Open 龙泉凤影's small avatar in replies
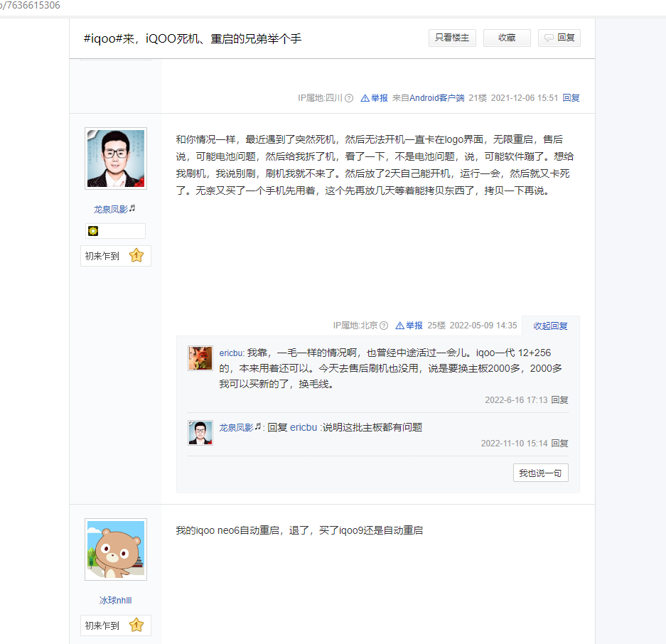 pyautogui.click(x=200, y=432)
